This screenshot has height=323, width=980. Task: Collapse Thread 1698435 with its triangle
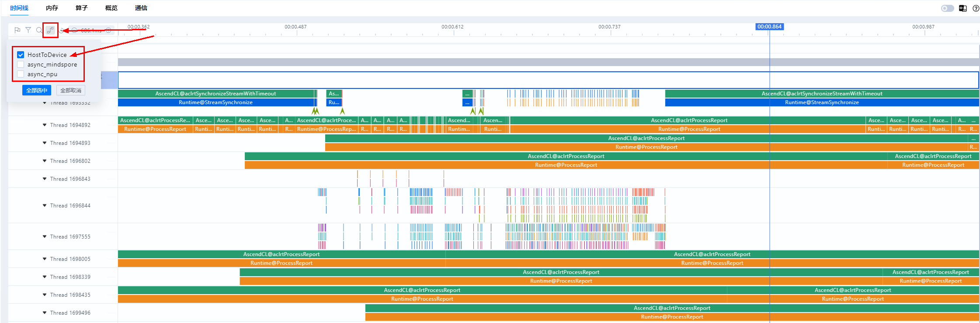point(45,295)
